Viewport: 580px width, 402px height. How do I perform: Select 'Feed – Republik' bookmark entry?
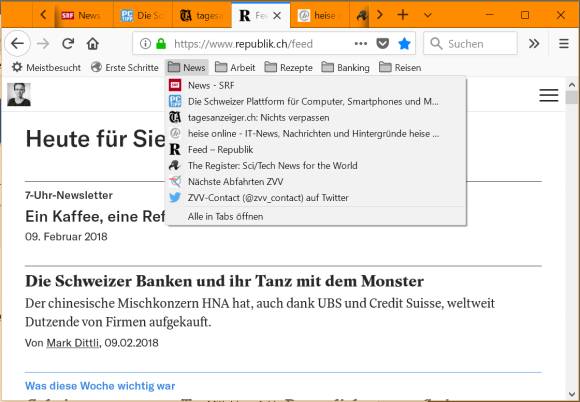316,150
